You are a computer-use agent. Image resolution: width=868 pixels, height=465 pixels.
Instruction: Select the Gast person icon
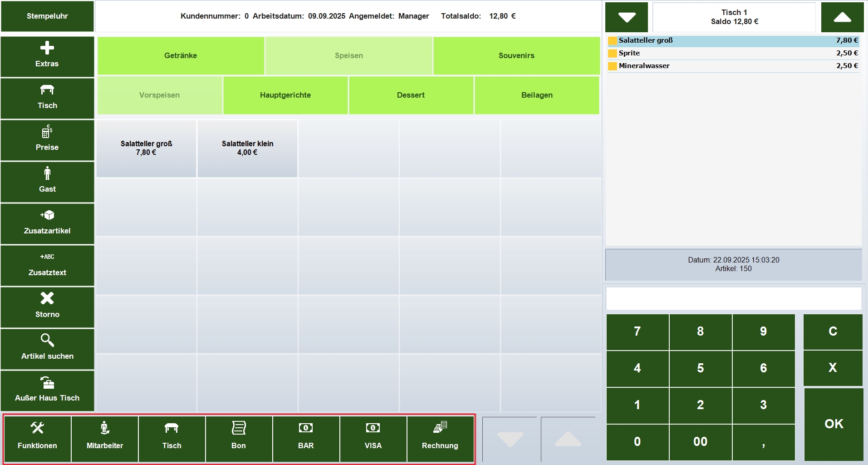tap(47, 173)
